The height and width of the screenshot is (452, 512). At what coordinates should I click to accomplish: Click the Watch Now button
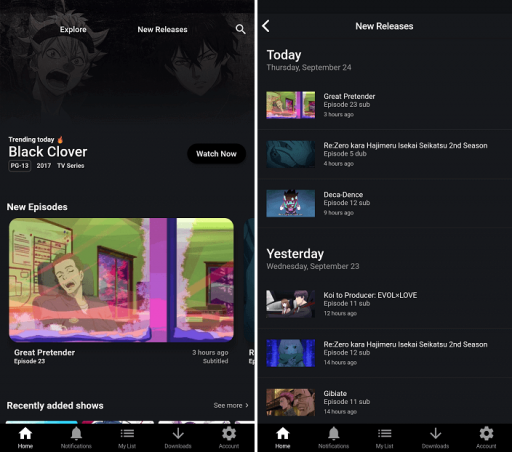[x=216, y=154]
